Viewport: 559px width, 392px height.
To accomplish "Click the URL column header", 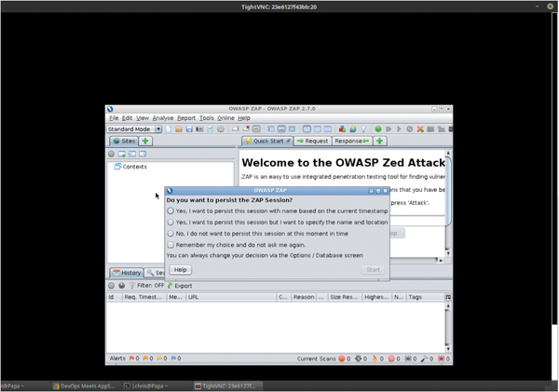I will tap(231, 297).
